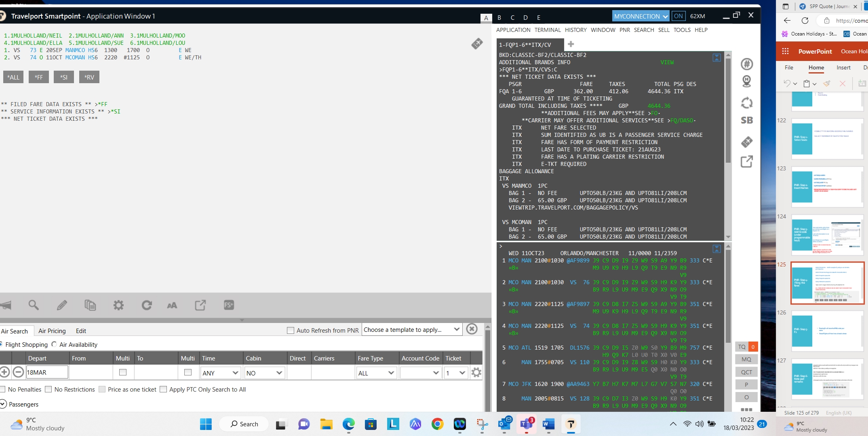
Task: Select the Air Availability radio button
Action: [x=54, y=344]
